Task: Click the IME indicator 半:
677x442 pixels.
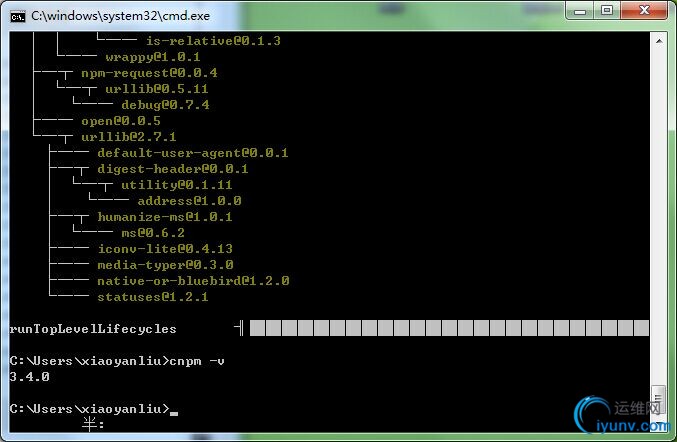Action: [x=93, y=424]
